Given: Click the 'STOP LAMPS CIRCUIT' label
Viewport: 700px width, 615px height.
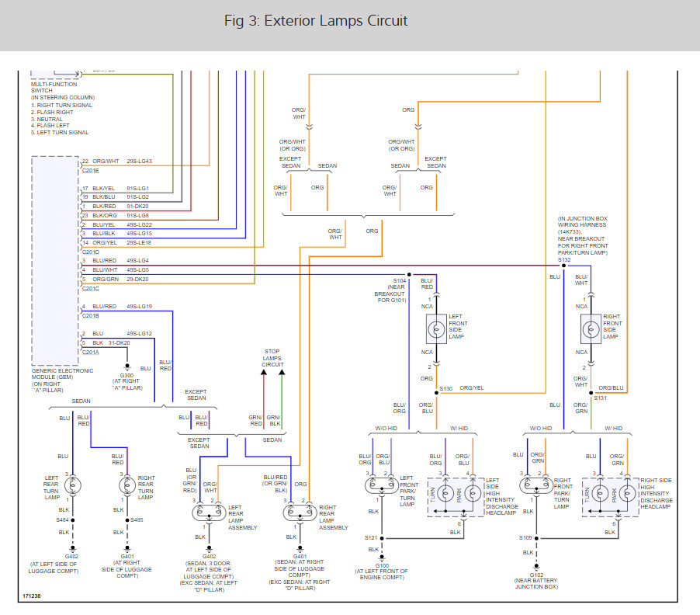Looking at the screenshot, I should coord(272,358).
